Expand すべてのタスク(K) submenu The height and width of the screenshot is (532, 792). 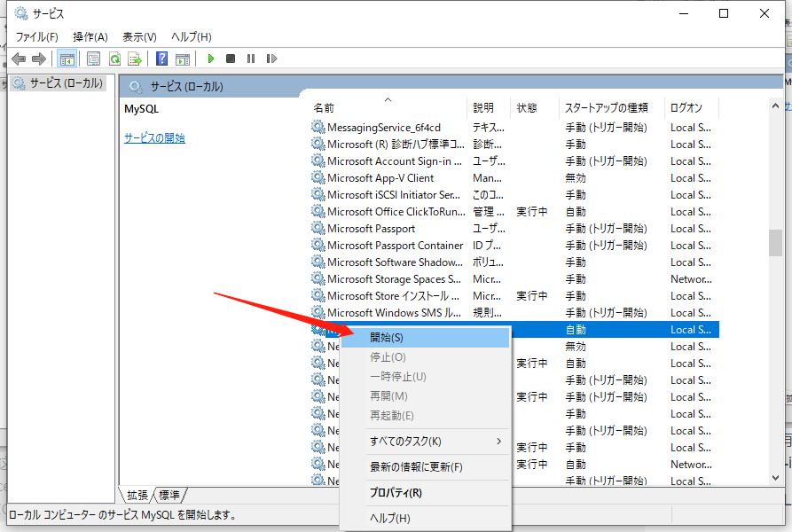(x=426, y=442)
